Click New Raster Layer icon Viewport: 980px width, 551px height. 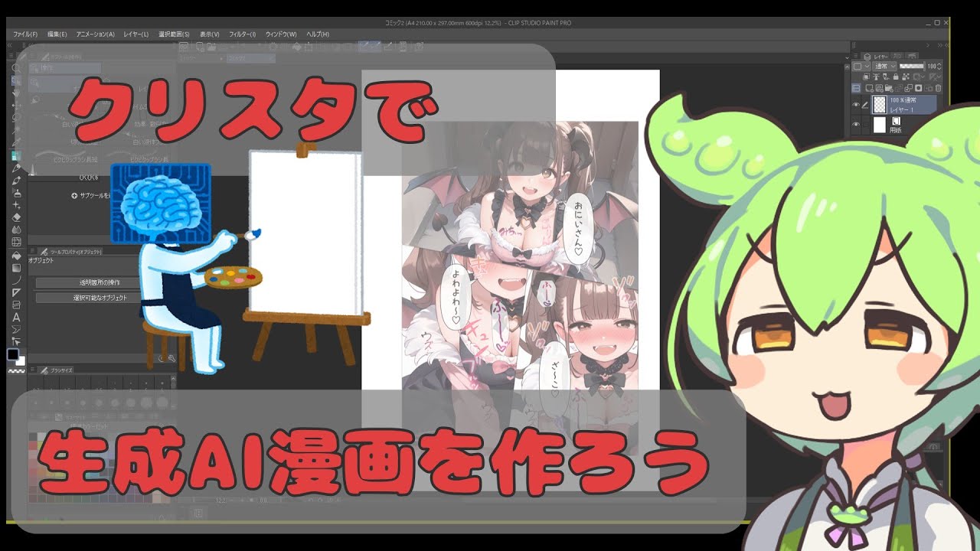pos(869,88)
